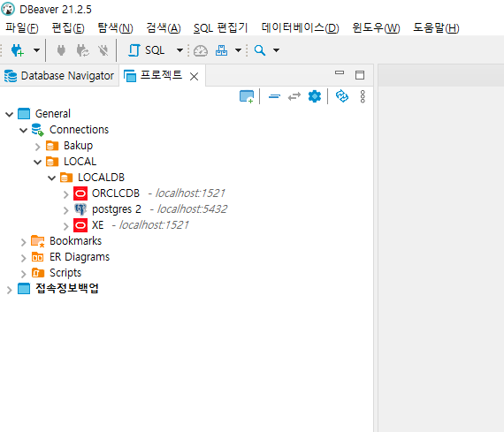Expand the 접속정보백업 project arrow
The image size is (504, 432).
[x=10, y=290]
